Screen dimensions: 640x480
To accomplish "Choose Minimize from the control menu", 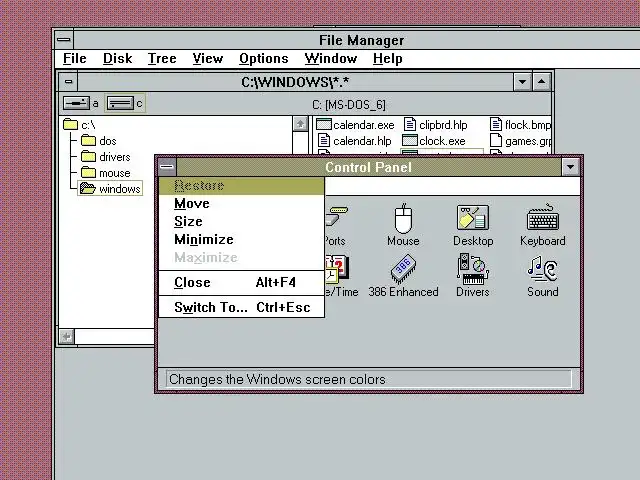I will tap(241, 239).
